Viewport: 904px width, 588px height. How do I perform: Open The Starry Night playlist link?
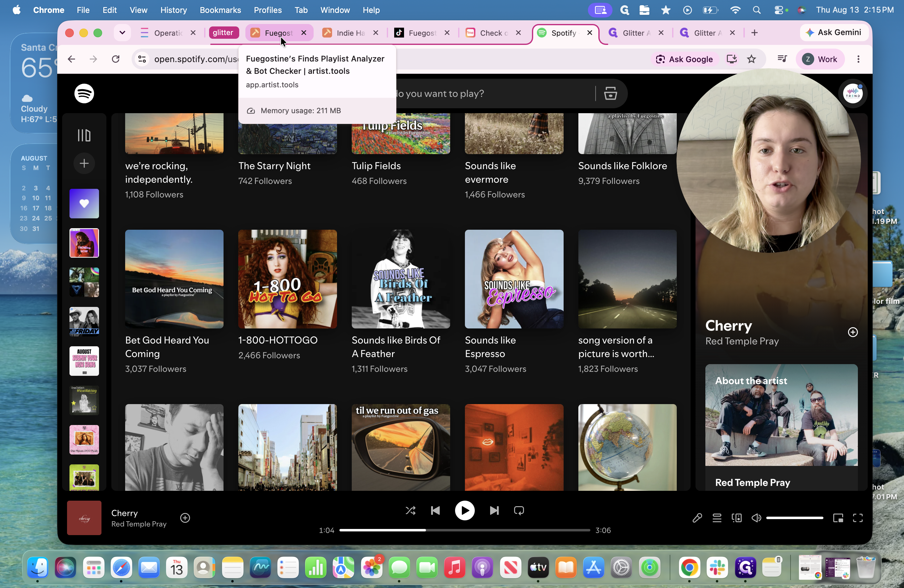click(x=274, y=166)
